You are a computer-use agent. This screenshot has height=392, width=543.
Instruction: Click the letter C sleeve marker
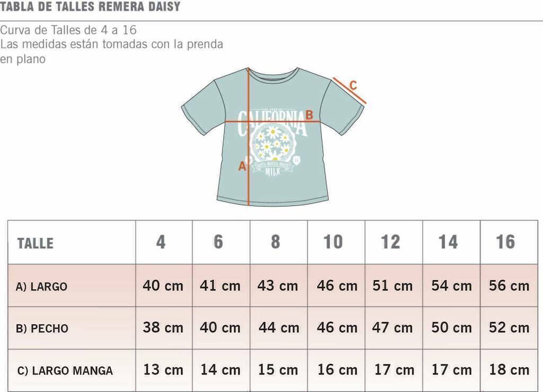353,85
